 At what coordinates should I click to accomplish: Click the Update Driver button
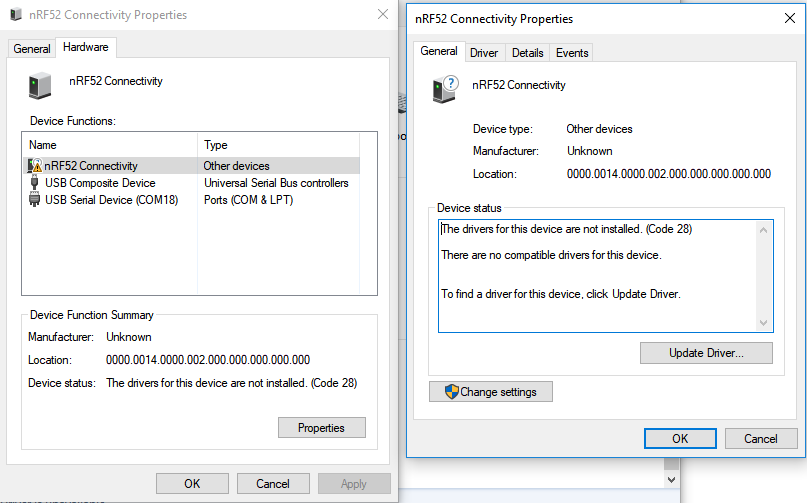coord(706,353)
